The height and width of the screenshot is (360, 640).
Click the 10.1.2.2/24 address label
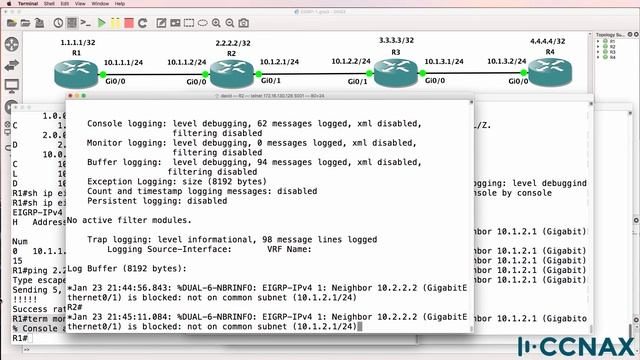pos(351,61)
